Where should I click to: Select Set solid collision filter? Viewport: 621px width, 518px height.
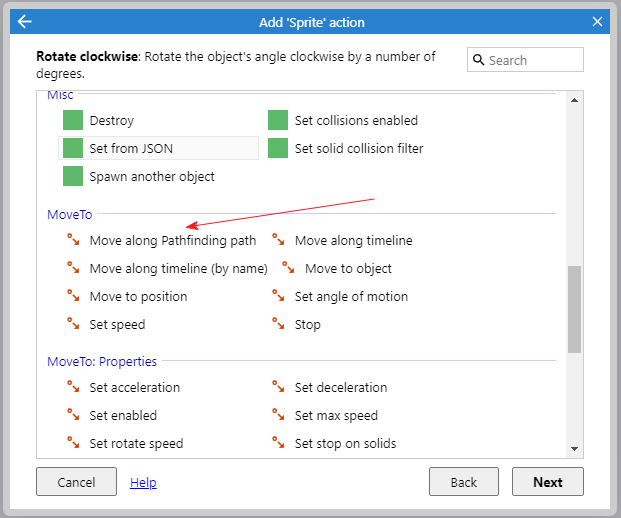coord(346,148)
